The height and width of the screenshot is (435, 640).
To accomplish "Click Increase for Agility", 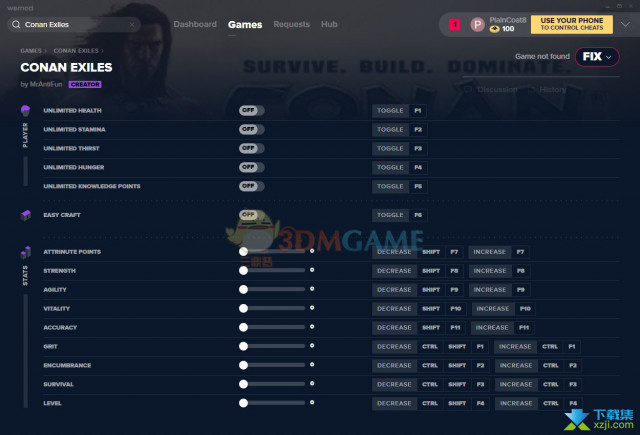I will 489,290.
